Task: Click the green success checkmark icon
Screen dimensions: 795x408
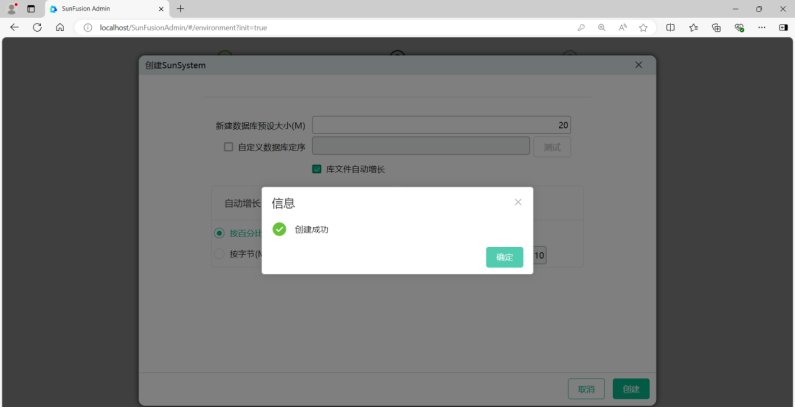Action: 279,229
